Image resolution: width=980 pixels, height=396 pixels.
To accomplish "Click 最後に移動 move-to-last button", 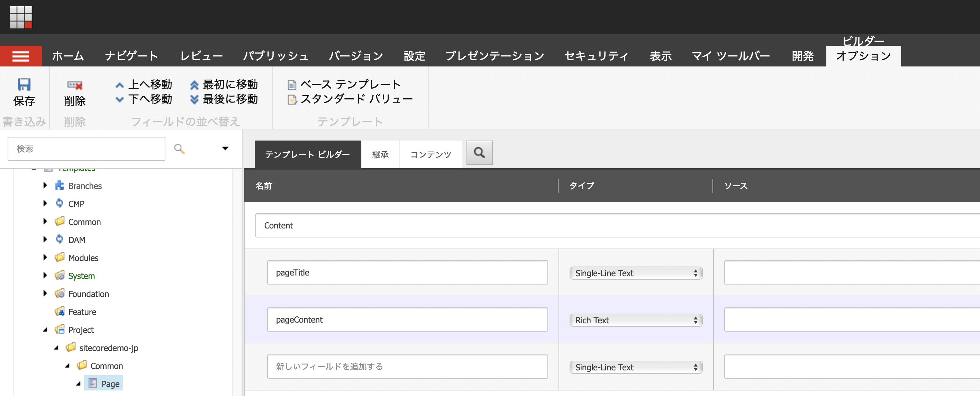I will 224,99.
